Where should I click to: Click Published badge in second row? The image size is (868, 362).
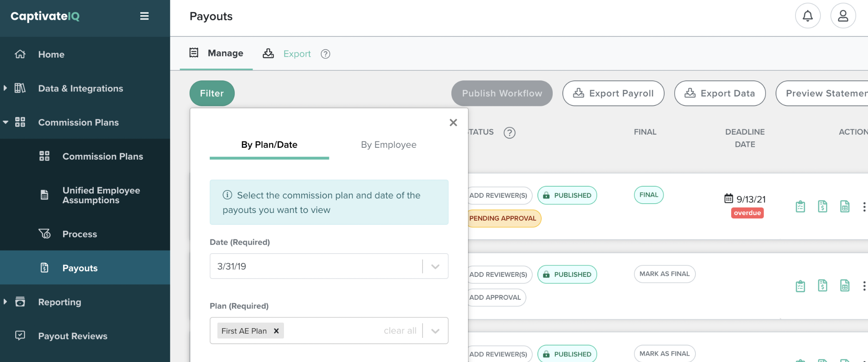[567, 274]
